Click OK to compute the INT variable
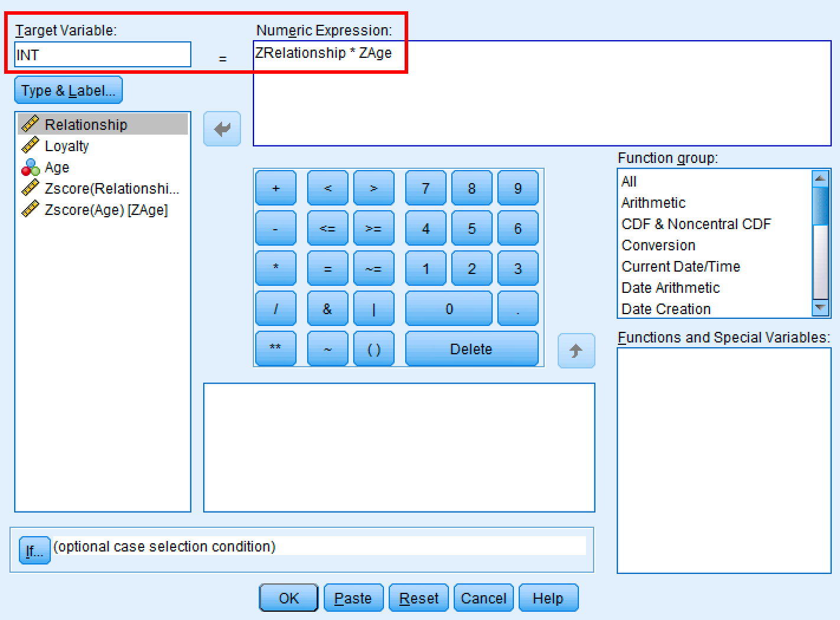The image size is (840, 620). [x=288, y=598]
